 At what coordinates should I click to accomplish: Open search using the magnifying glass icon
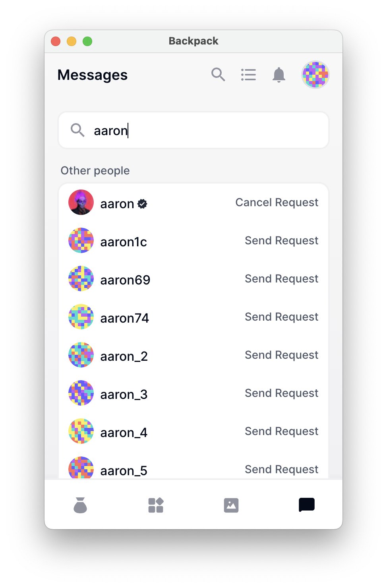(218, 74)
